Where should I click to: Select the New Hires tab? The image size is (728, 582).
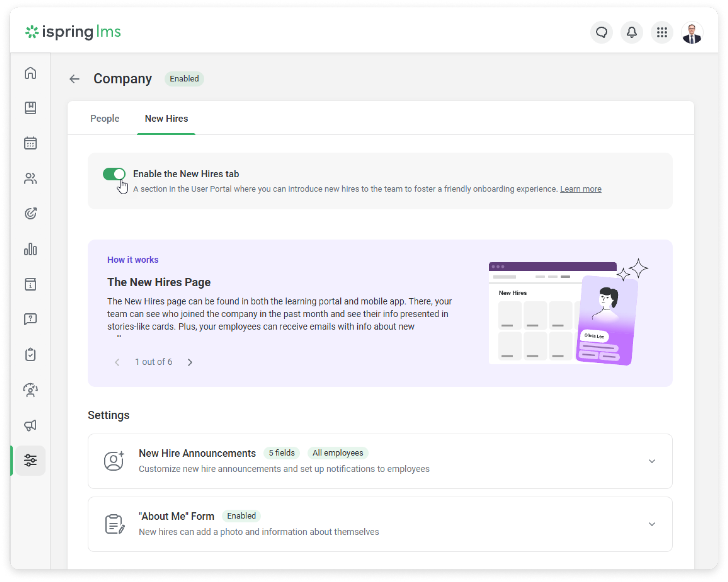click(166, 118)
